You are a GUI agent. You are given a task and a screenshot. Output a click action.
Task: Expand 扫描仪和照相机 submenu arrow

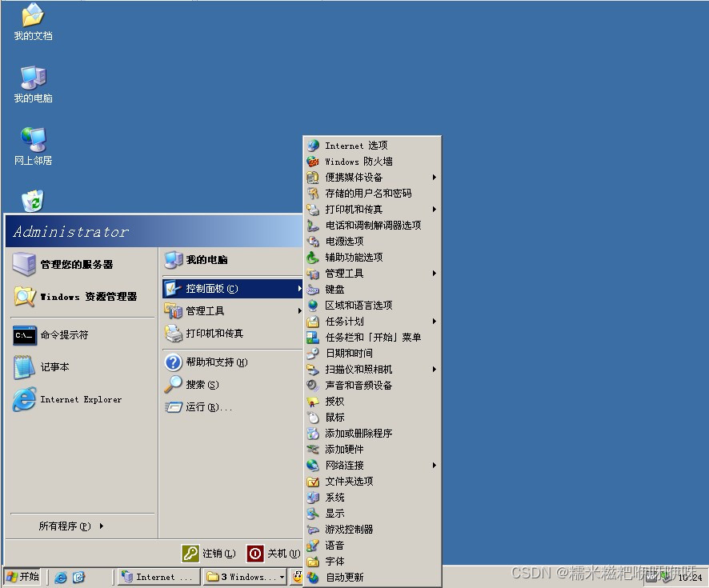click(x=434, y=370)
